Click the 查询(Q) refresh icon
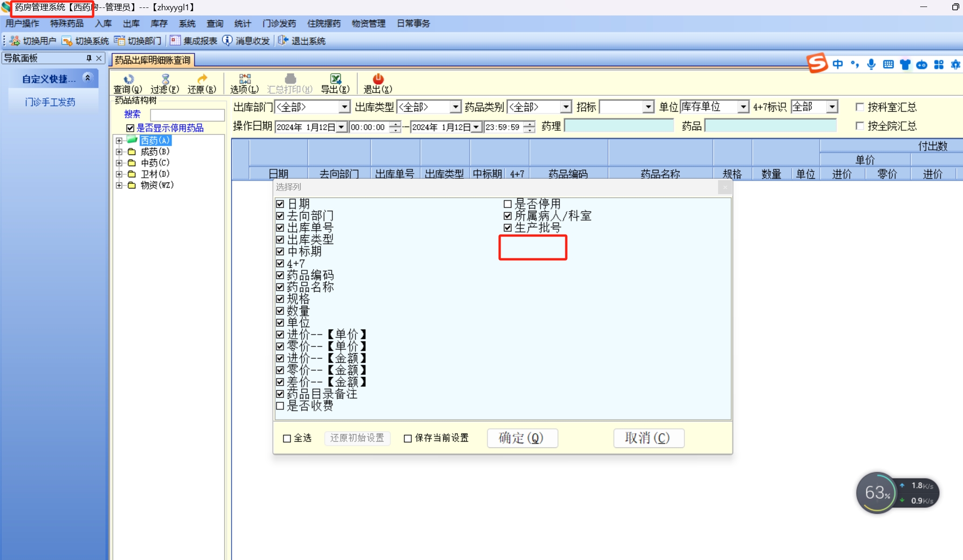Viewport: 963px width, 560px height. click(x=128, y=79)
